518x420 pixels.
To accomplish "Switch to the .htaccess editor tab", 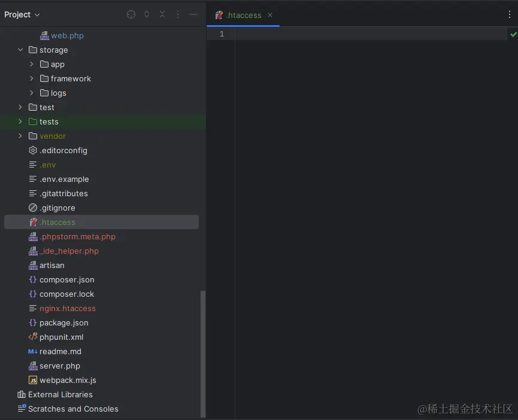I will point(243,15).
